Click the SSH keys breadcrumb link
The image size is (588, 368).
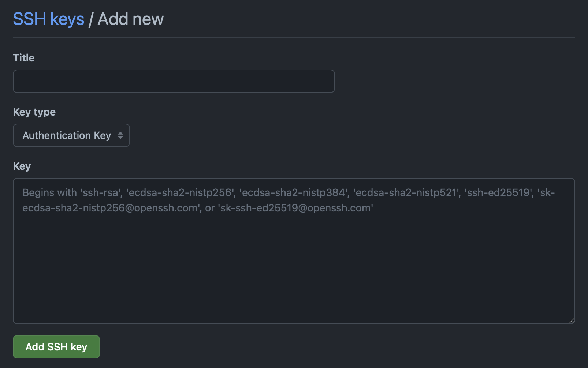point(48,19)
